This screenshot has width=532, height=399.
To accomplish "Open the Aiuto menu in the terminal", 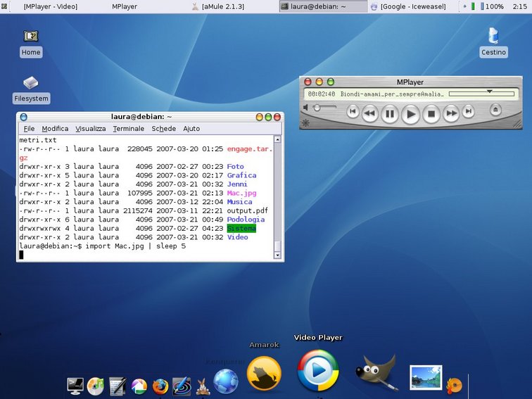I will tap(191, 129).
